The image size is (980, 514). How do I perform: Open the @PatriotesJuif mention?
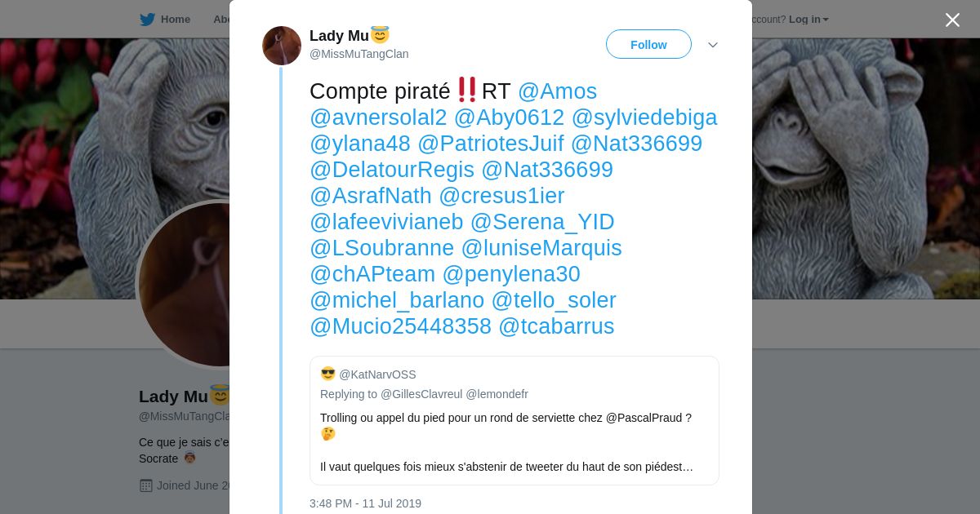pos(491,144)
